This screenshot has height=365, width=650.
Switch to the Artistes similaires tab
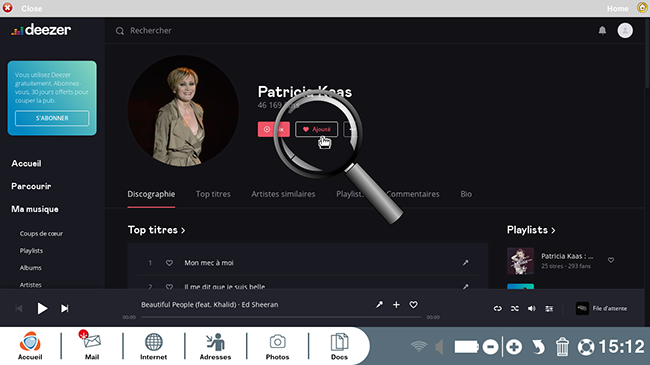pos(283,194)
